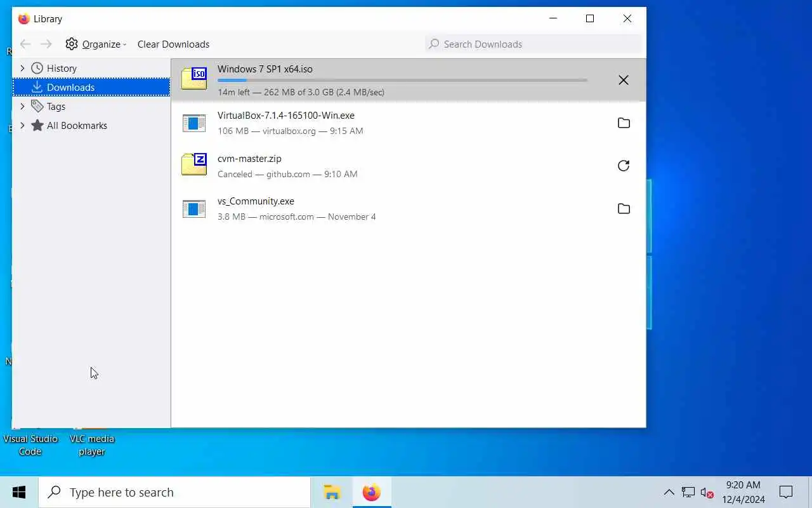Click '3.8 MB — microsoft.com — November 4' details
This screenshot has height=508, width=812.
[297, 217]
